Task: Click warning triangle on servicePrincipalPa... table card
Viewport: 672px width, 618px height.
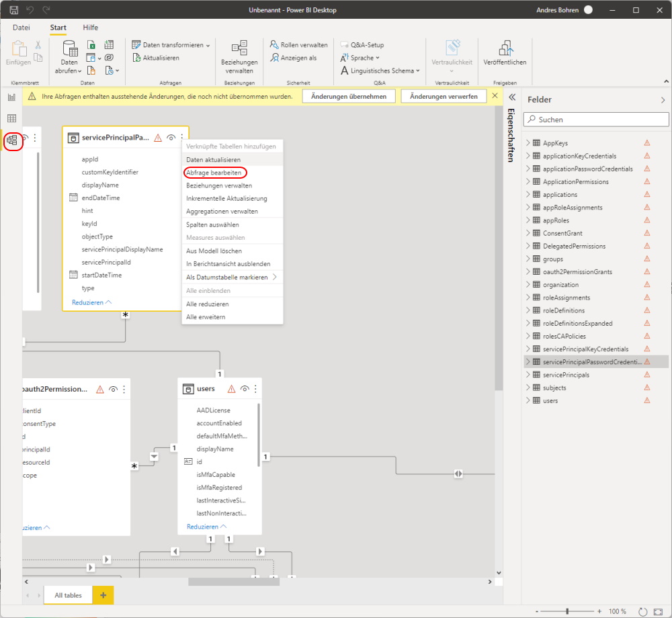Action: click(158, 138)
